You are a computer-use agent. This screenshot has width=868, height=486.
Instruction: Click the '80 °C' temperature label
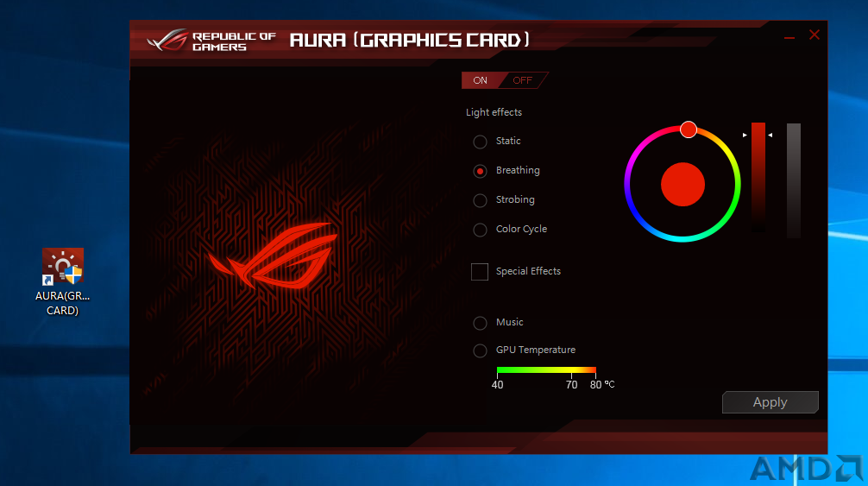click(x=601, y=385)
